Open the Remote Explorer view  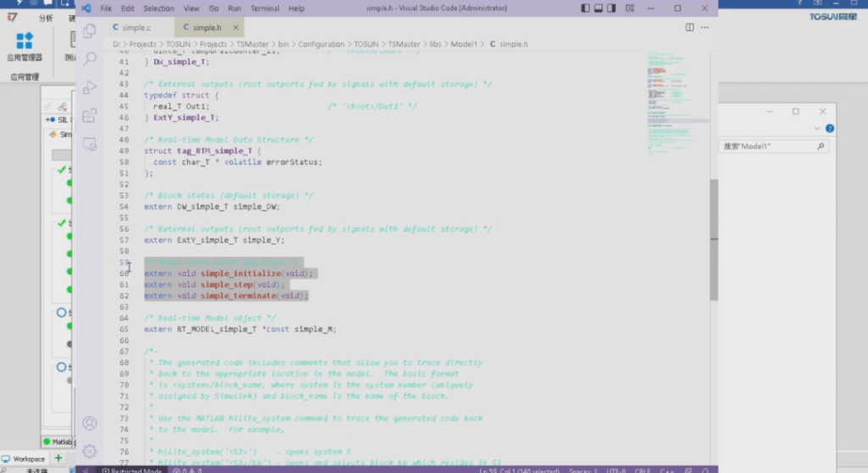tap(89, 144)
